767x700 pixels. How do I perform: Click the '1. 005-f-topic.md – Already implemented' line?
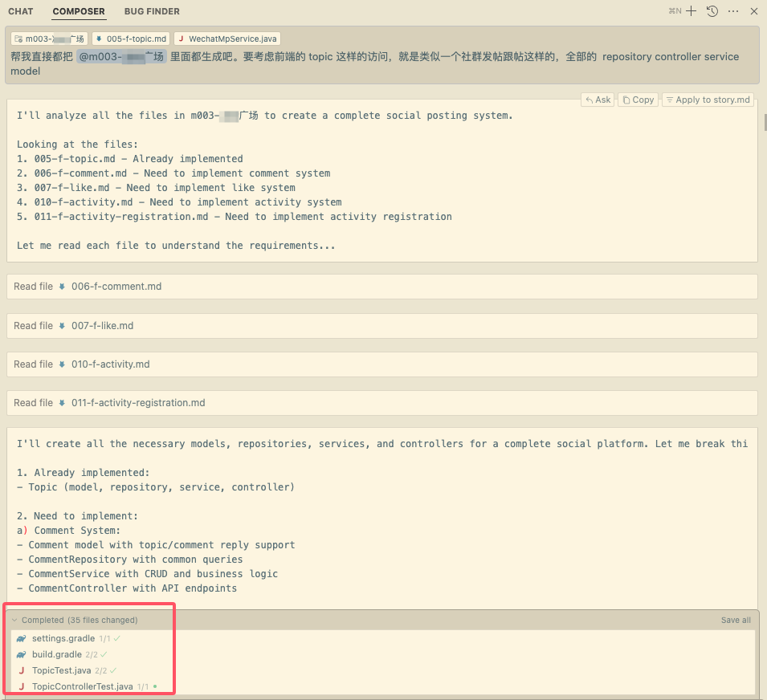click(x=129, y=159)
